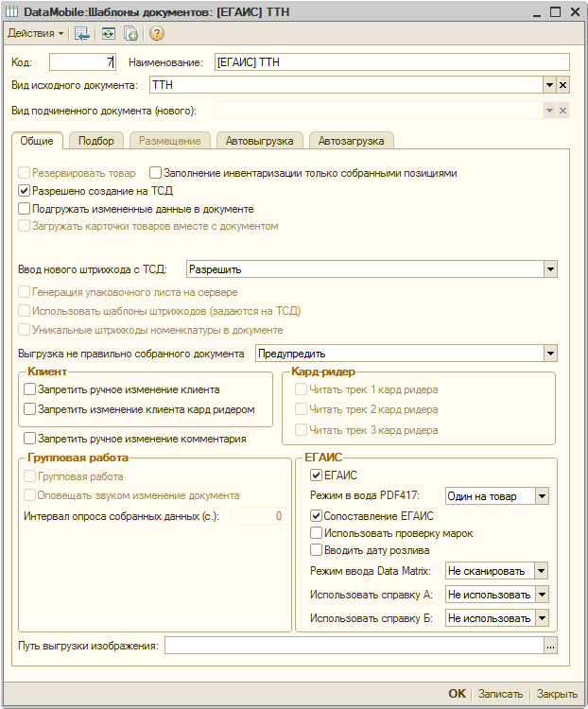This screenshot has width=588, height=709.
Task: Check Запретить изменение клиента кард ридером
Action: [x=29, y=409]
